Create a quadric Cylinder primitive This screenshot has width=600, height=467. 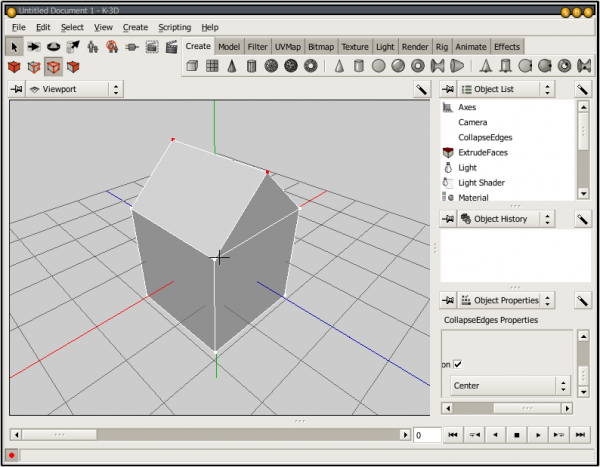[359, 66]
